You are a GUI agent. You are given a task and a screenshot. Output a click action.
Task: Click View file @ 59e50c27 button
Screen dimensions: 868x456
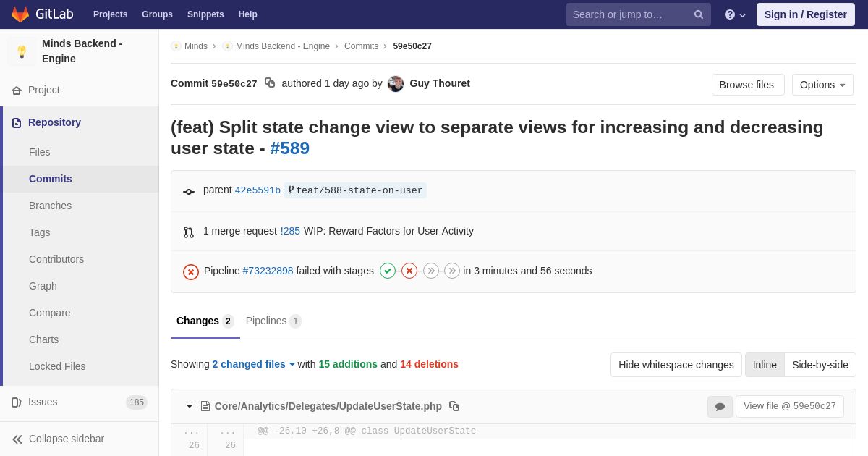(x=790, y=406)
